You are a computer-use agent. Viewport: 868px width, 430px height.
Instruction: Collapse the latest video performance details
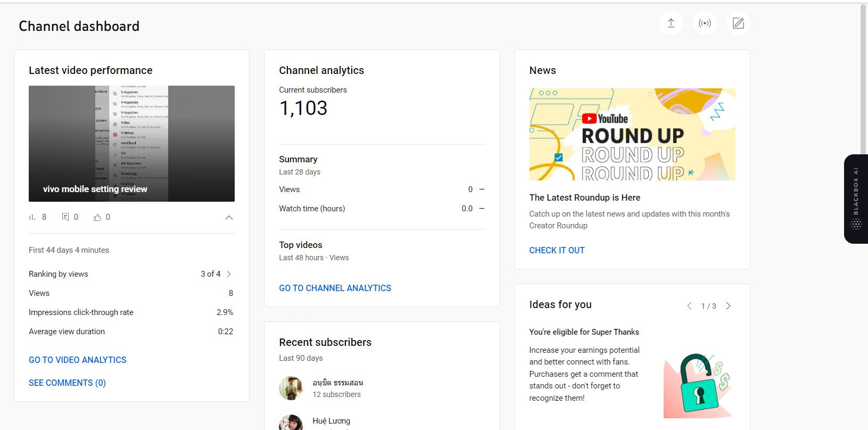(229, 218)
